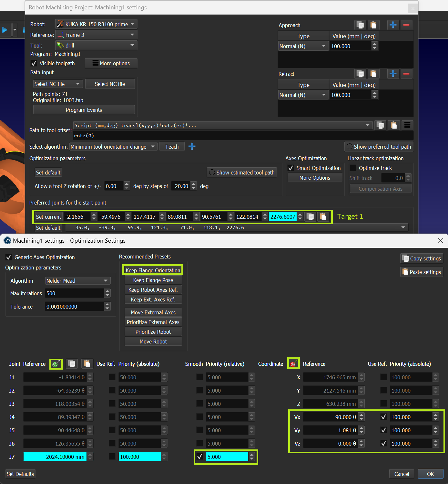The width and height of the screenshot is (448, 484).
Task: Click the copy icon in Approach header
Action: 360,25
